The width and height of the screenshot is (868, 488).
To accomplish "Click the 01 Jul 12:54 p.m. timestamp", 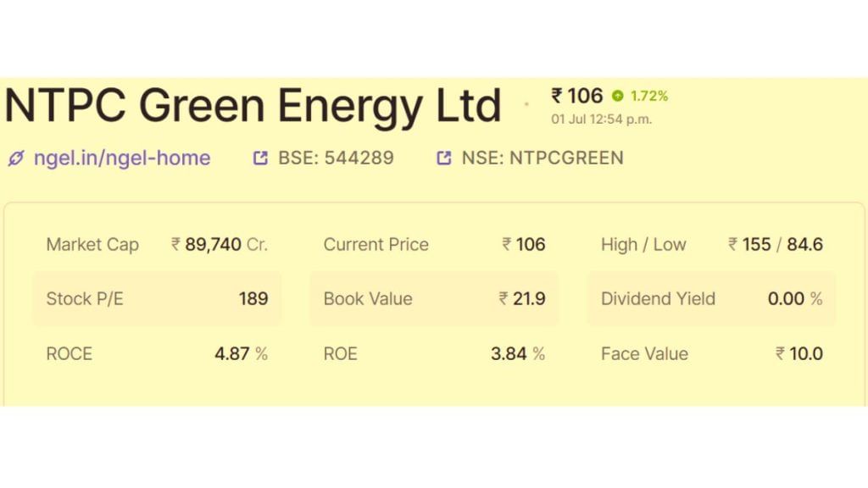I will pyautogui.click(x=601, y=119).
